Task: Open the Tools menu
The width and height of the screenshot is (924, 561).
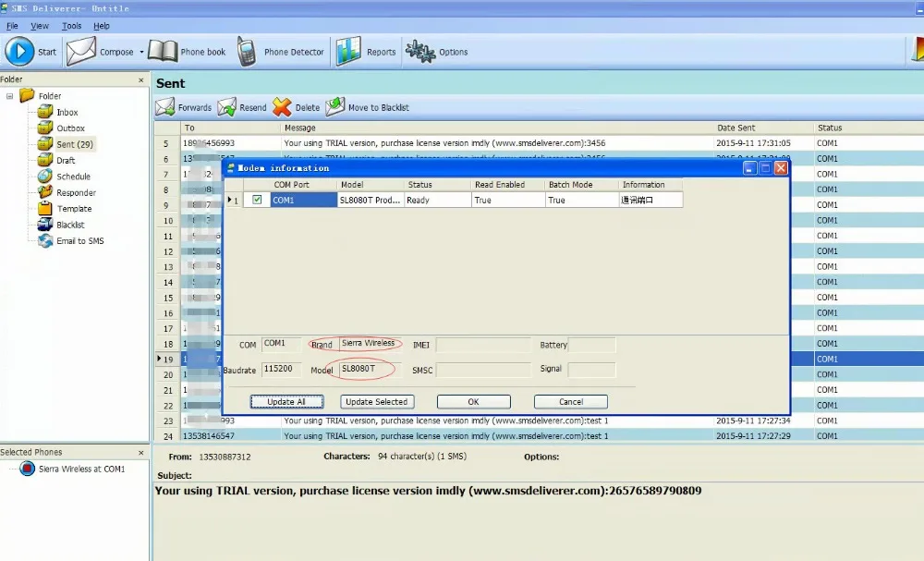Action: (x=71, y=26)
